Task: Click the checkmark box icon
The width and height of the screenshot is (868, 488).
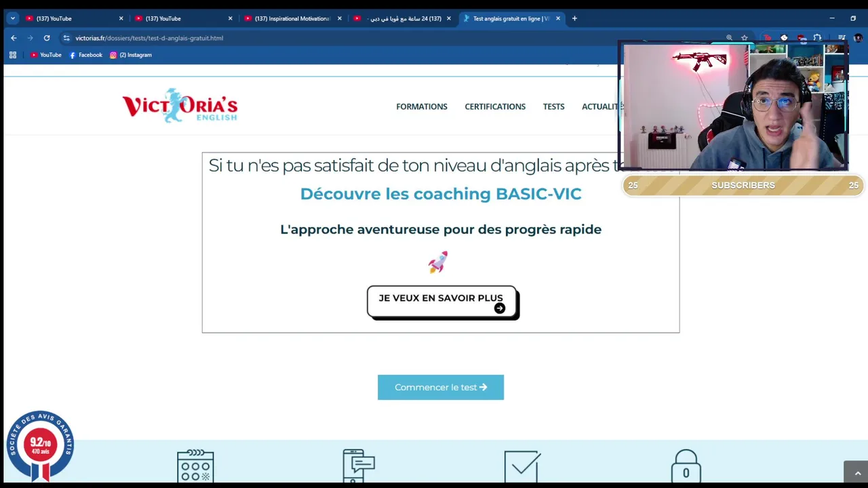Action: (522, 466)
